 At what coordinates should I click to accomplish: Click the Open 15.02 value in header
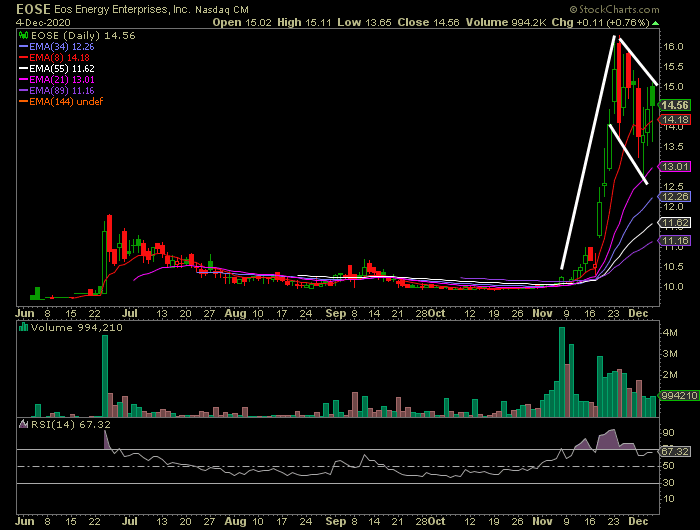pos(242,22)
